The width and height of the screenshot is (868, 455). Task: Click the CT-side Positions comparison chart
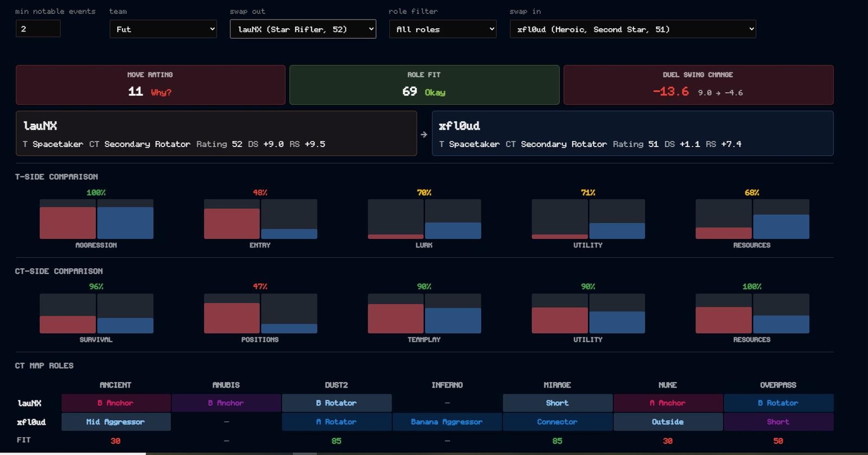coord(260,313)
